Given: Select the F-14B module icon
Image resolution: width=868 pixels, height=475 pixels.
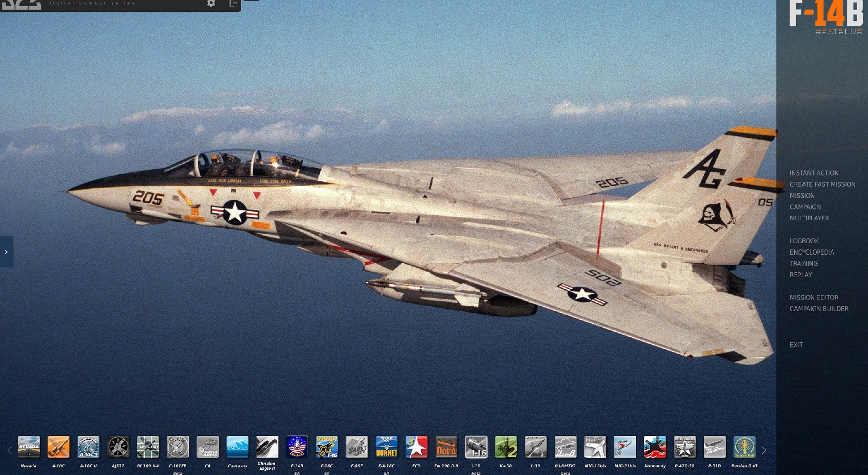Looking at the screenshot, I should point(297,447).
